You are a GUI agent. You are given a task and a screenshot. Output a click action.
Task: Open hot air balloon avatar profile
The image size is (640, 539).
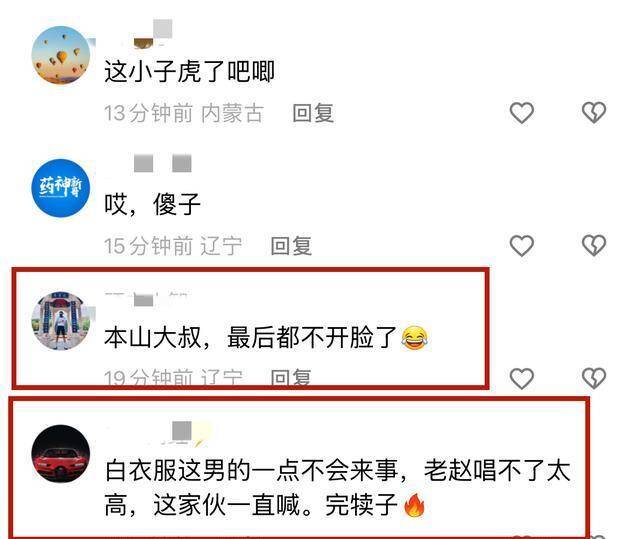coord(61,55)
